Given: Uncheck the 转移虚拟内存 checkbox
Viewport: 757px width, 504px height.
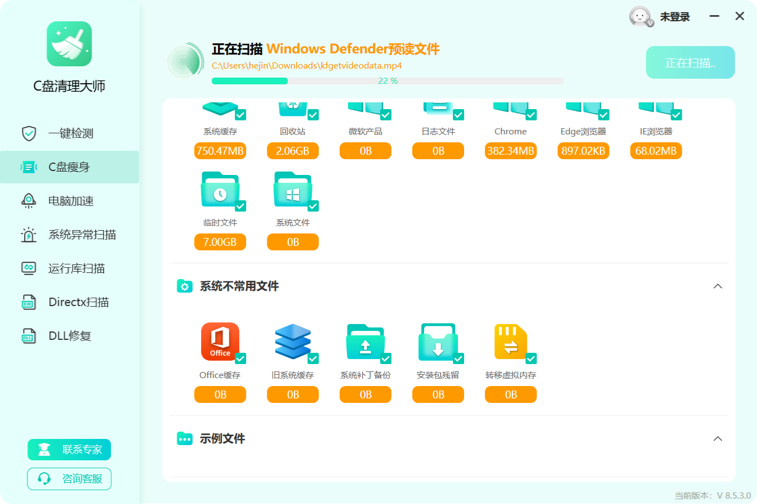Looking at the screenshot, I should point(531,358).
